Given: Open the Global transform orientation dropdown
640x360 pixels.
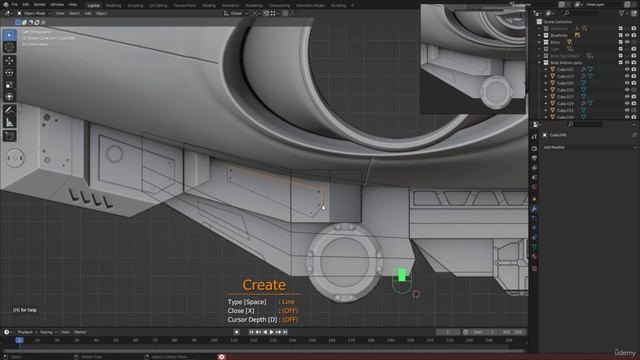Looking at the screenshot, I should pos(236,13).
